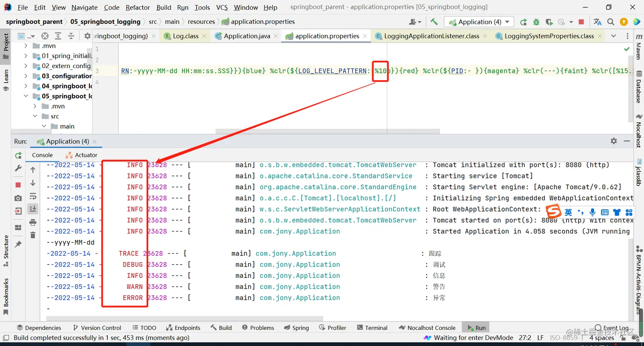Hide the Run tool window with the minus icon
This screenshot has width=644, height=346.
[x=627, y=141]
